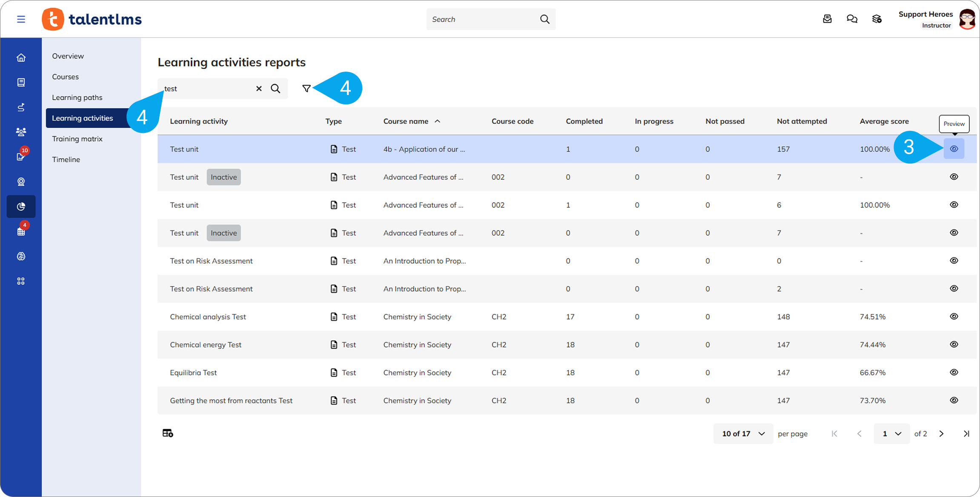Clear the test search text

click(x=259, y=89)
